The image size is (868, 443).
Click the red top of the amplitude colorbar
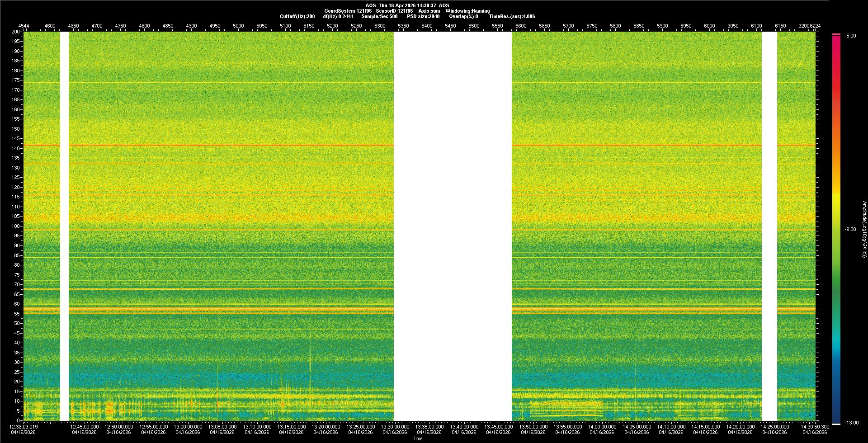(x=836, y=35)
